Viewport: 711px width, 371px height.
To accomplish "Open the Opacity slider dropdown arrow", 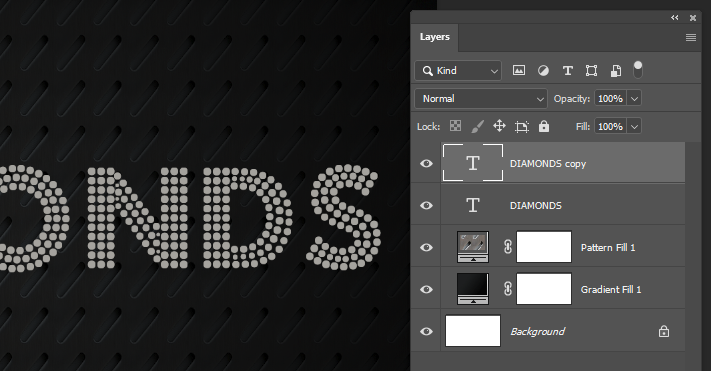I will point(634,98).
